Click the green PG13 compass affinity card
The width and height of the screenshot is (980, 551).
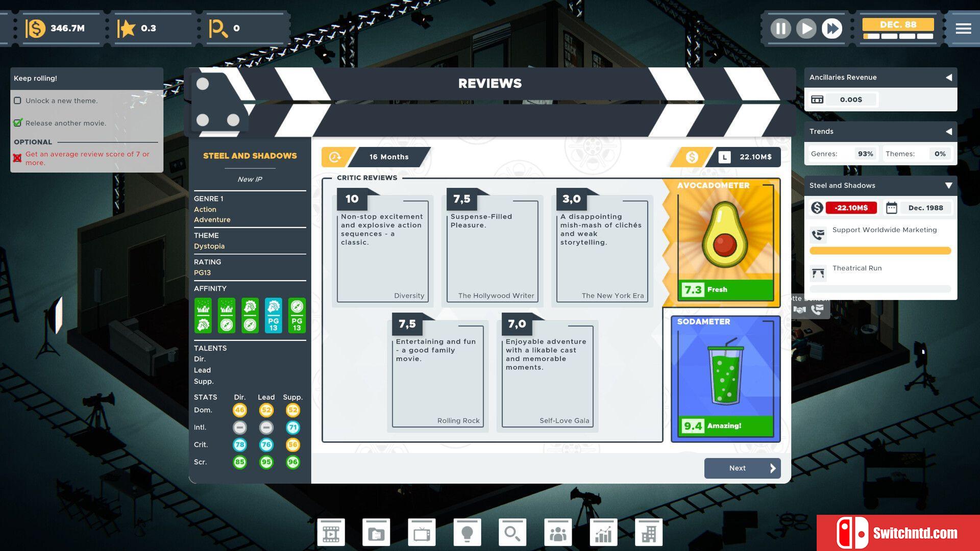(297, 315)
